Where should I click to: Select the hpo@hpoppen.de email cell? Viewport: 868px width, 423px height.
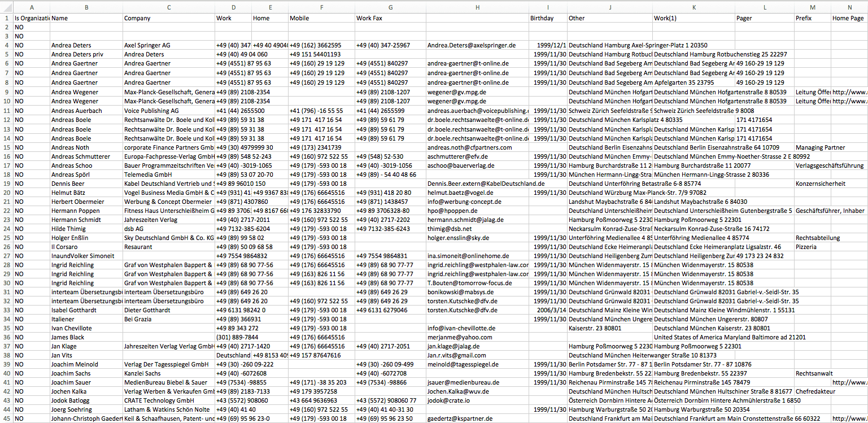(x=477, y=211)
